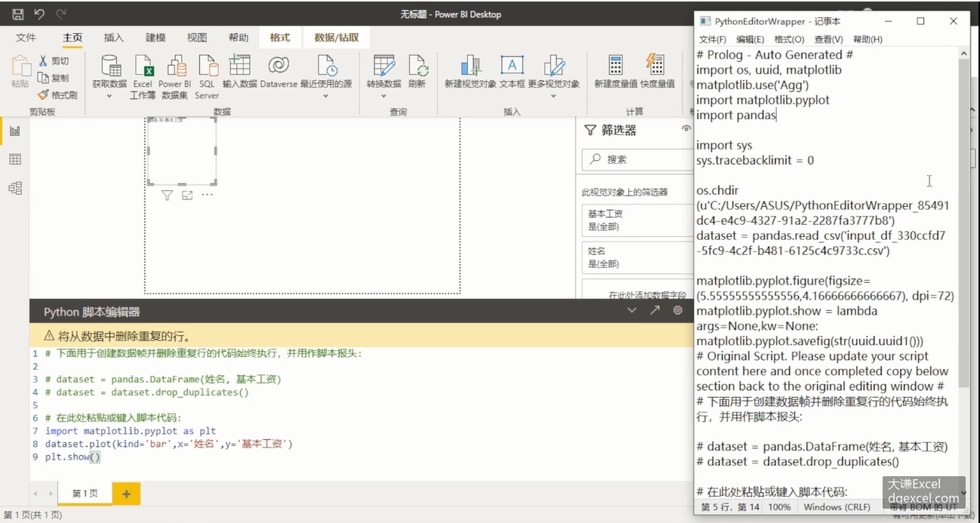Open the 姓名 filter card
Image resolution: width=980 pixels, height=523 pixels.
tap(638, 257)
